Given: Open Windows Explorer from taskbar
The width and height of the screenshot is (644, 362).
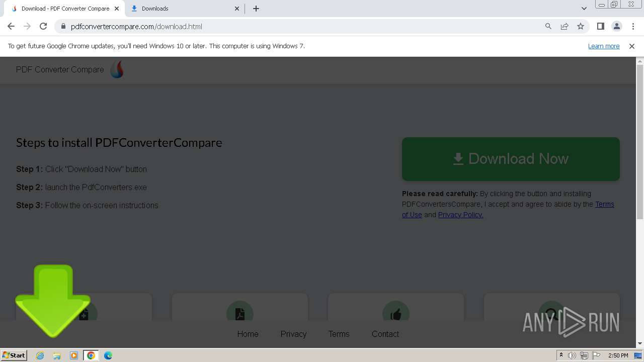Looking at the screenshot, I should 57,355.
